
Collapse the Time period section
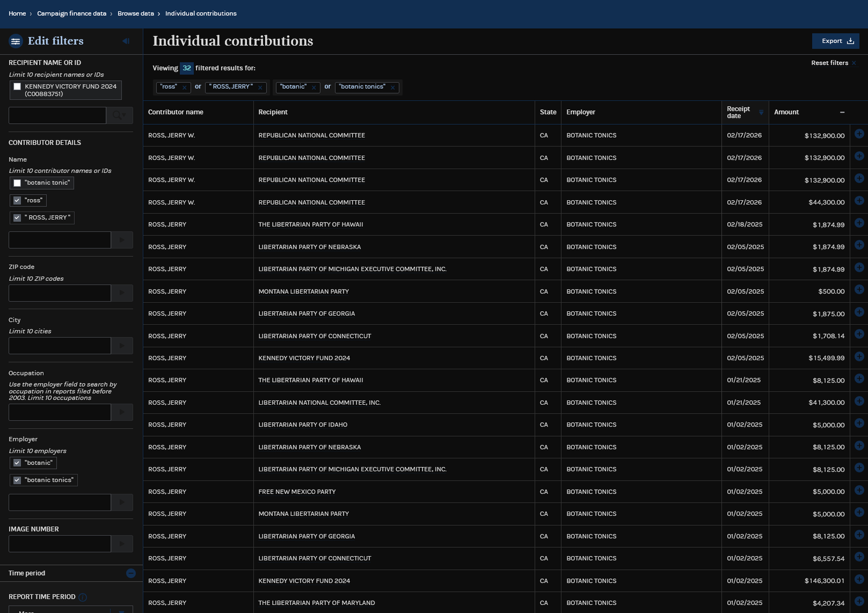(x=131, y=573)
